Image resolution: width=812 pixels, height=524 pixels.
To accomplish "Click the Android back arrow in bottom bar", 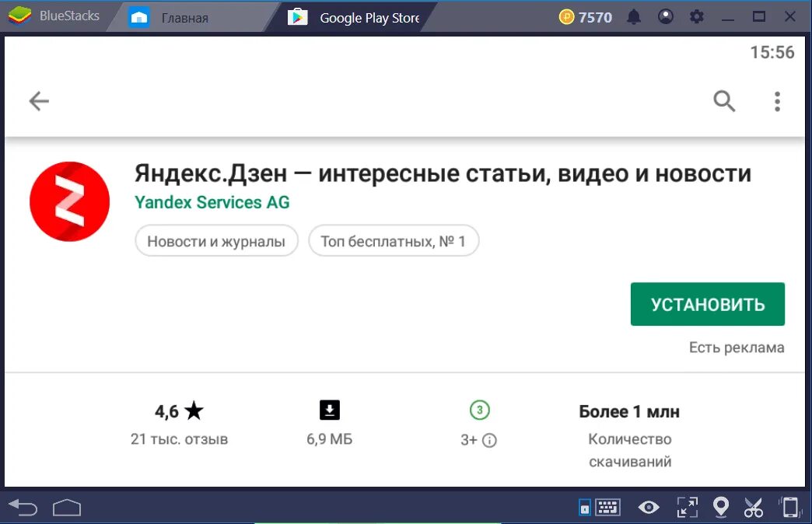I will point(23,508).
